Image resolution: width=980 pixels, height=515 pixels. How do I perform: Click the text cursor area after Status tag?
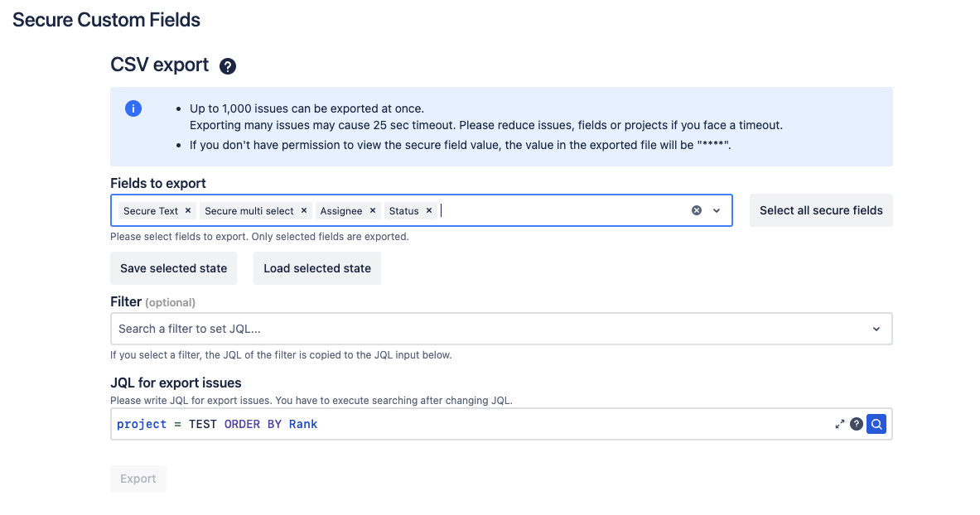[x=563, y=211]
